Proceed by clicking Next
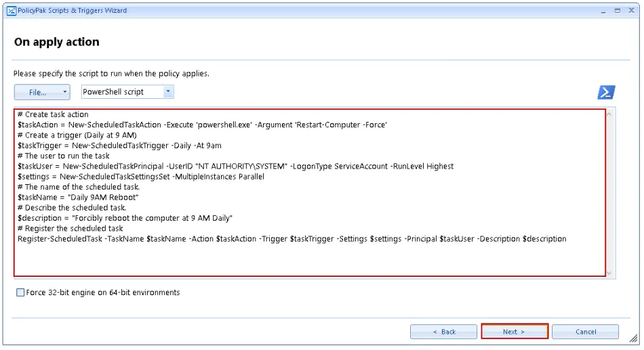This screenshot has width=644, height=350. (x=514, y=332)
